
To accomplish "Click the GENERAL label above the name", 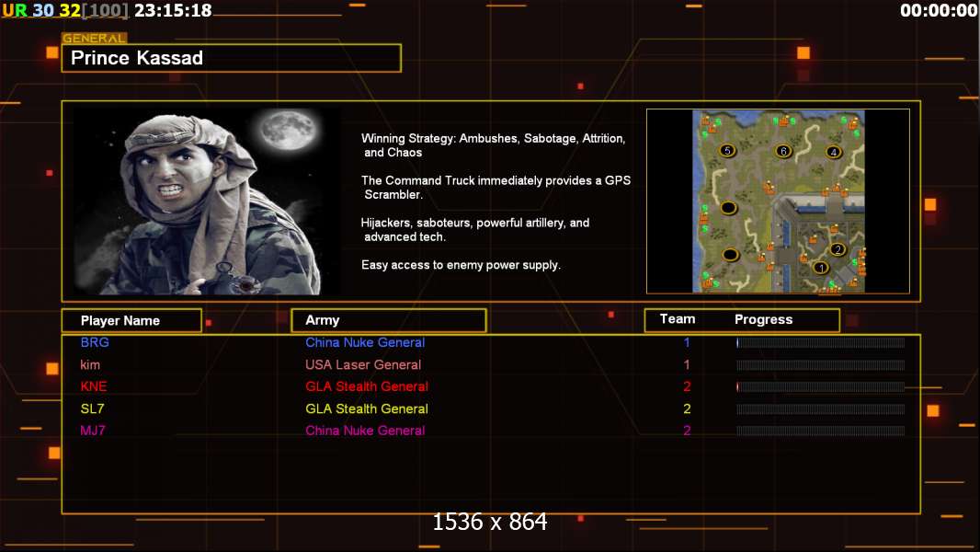I will click(95, 38).
